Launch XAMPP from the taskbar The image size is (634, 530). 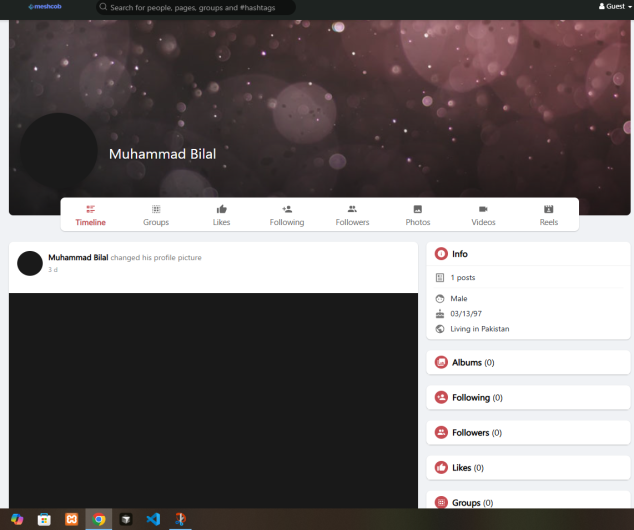coord(71,519)
